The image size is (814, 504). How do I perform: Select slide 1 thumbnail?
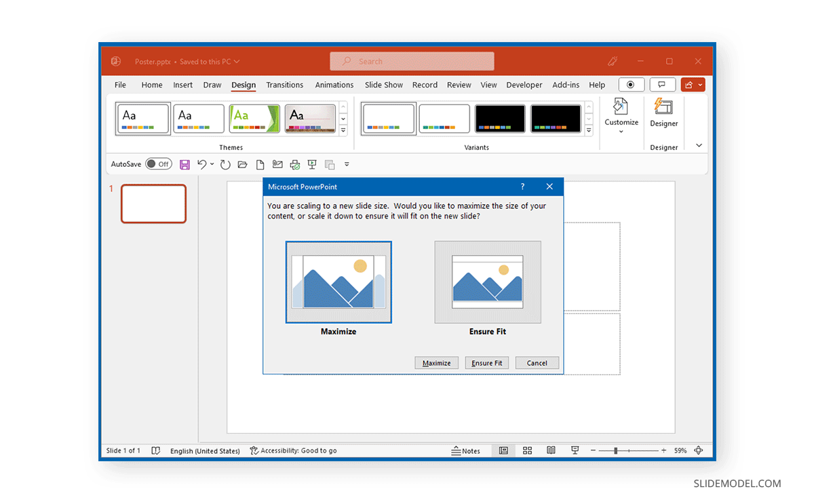[x=153, y=203]
